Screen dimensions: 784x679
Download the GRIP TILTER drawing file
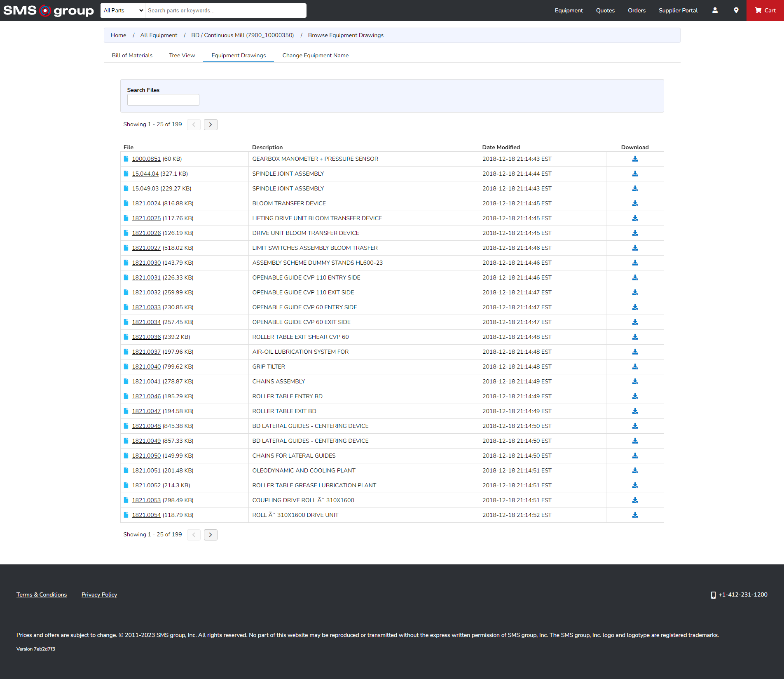635,367
